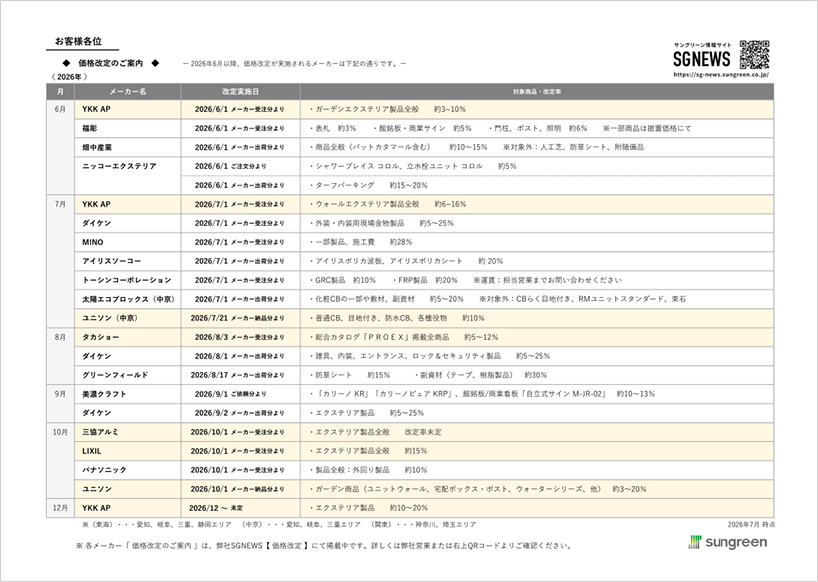Click the 防草シート 約15% entry
This screenshot has height=582, width=818.
click(x=350, y=375)
